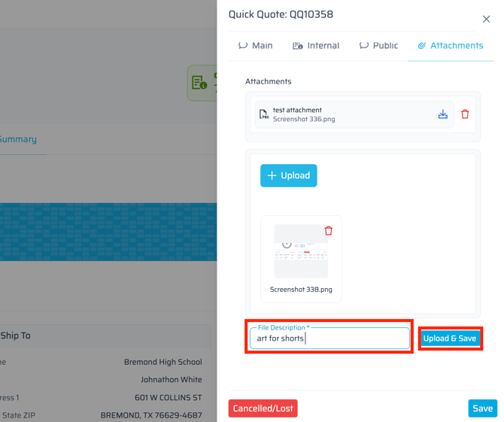Download the test attachment file
Viewport: 504px width, 422px height.
[x=443, y=114]
